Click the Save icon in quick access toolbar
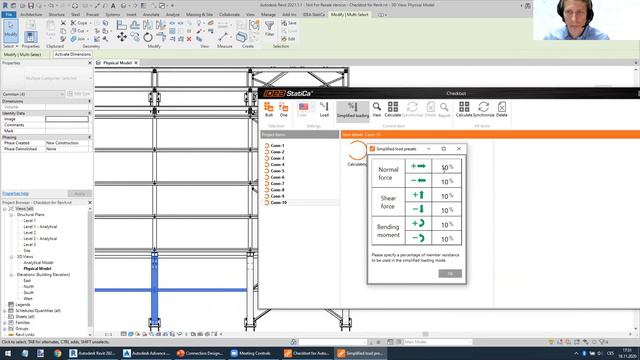Image resolution: width=640 pixels, height=360 pixels. click(x=31, y=6)
